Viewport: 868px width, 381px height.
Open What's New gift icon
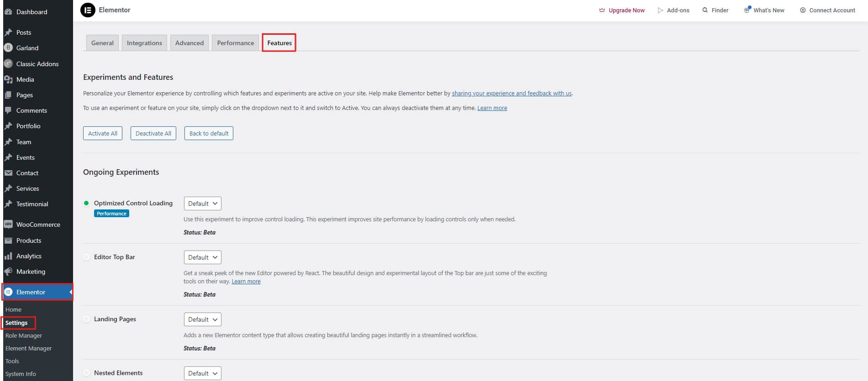[x=747, y=10]
